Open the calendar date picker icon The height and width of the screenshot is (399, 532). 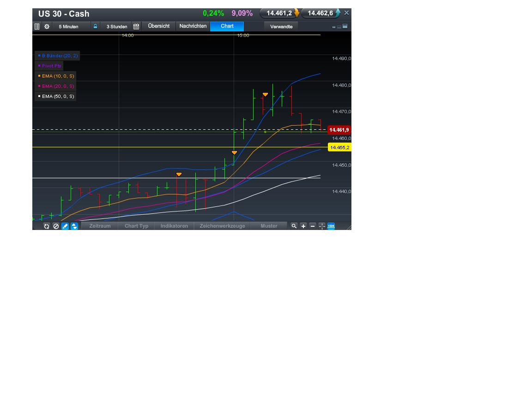[x=136, y=26]
